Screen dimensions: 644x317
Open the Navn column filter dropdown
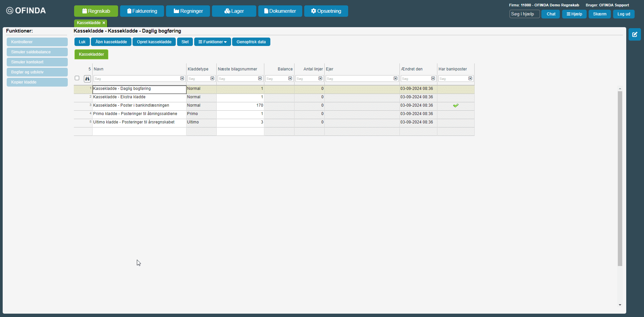(182, 78)
